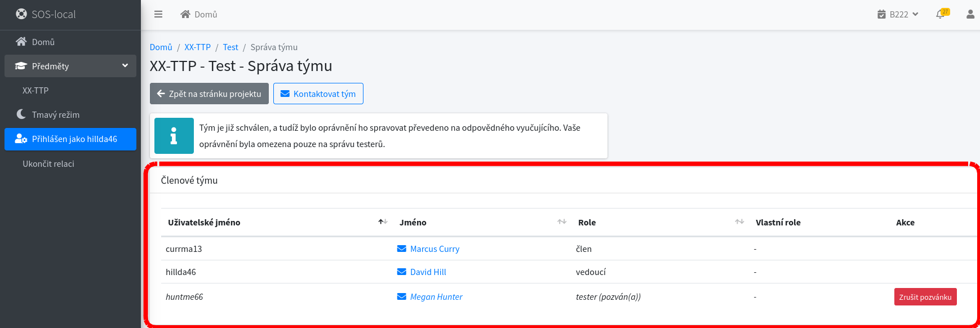Image resolution: width=980 pixels, height=328 pixels.
Task: Open the Test breadcrumb link
Action: click(230, 47)
